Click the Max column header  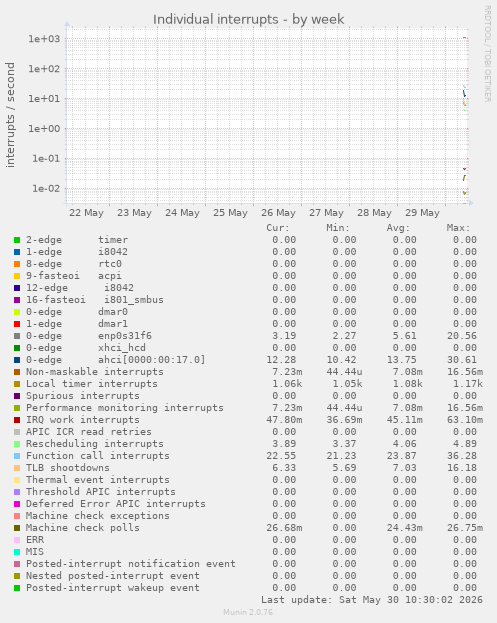coord(458,228)
